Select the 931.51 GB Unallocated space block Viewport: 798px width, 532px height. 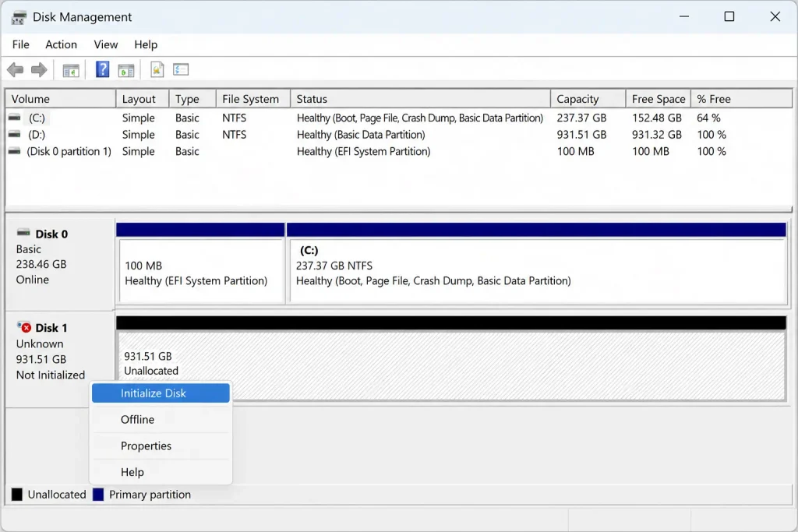[x=451, y=358]
